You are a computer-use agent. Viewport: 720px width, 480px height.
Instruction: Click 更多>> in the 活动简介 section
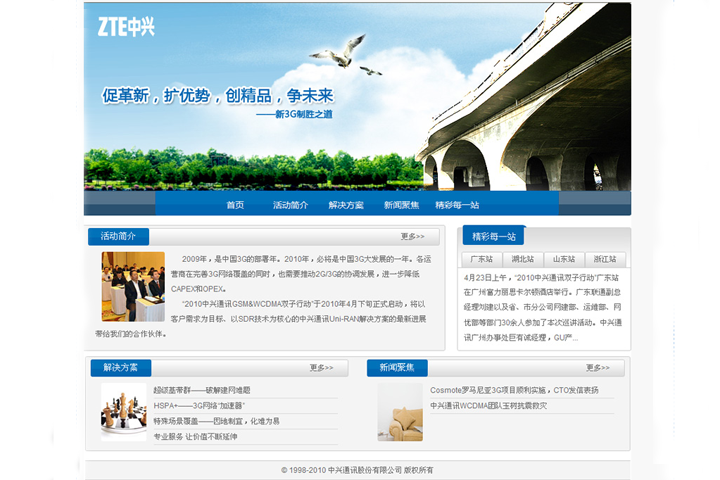[412, 237]
